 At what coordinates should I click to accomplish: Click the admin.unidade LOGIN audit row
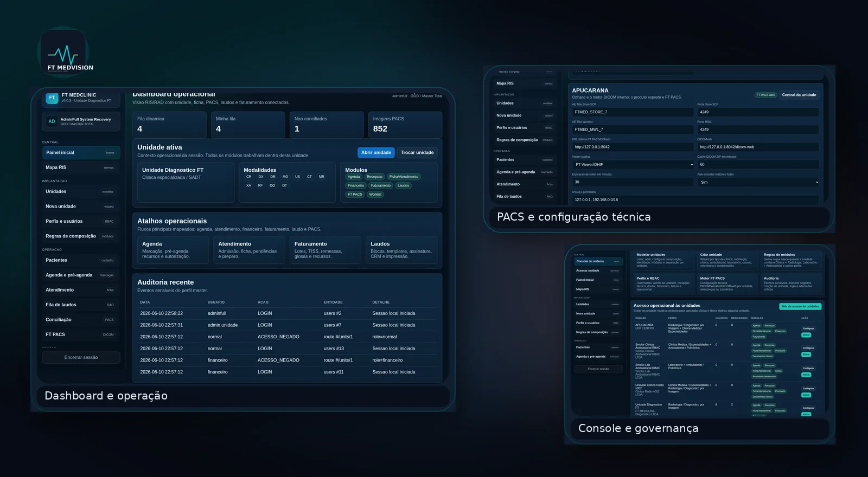[x=287, y=325]
